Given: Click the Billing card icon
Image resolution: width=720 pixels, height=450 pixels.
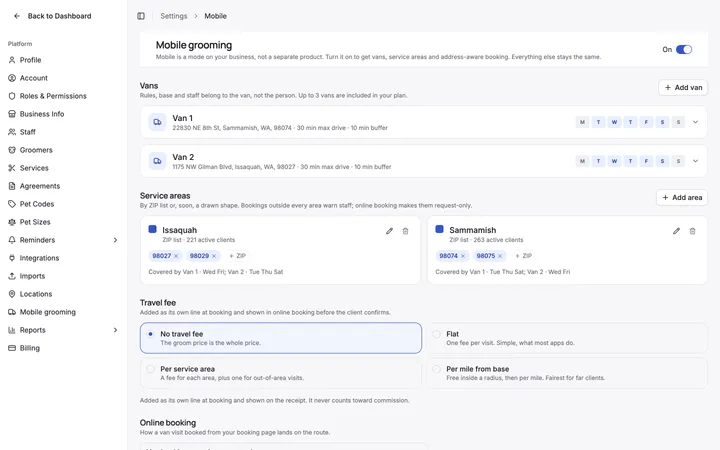Looking at the screenshot, I should (x=12, y=348).
